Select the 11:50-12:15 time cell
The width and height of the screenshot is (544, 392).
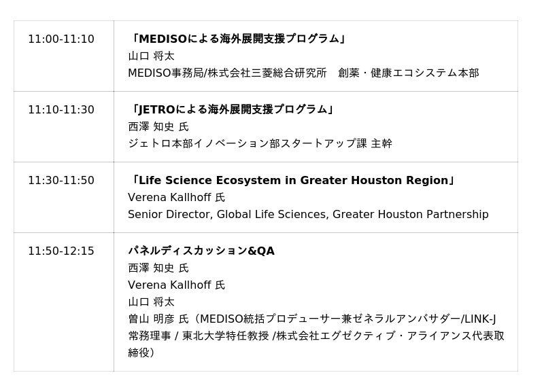tap(61, 251)
